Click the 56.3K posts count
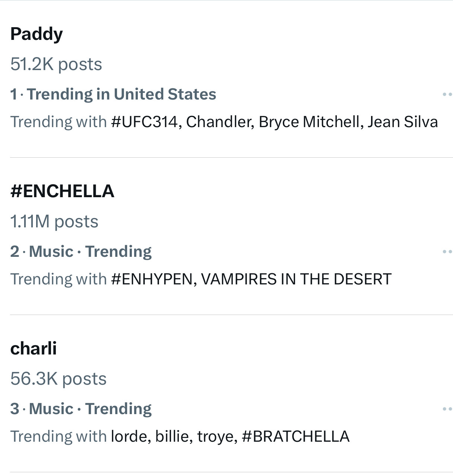The image size is (453, 476). click(58, 379)
